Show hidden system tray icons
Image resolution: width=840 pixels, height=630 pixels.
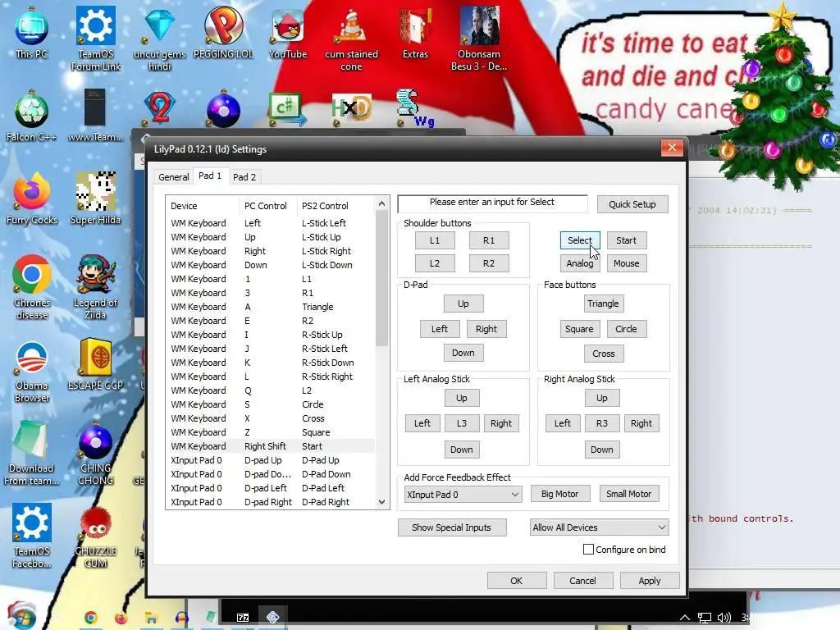coord(685,618)
